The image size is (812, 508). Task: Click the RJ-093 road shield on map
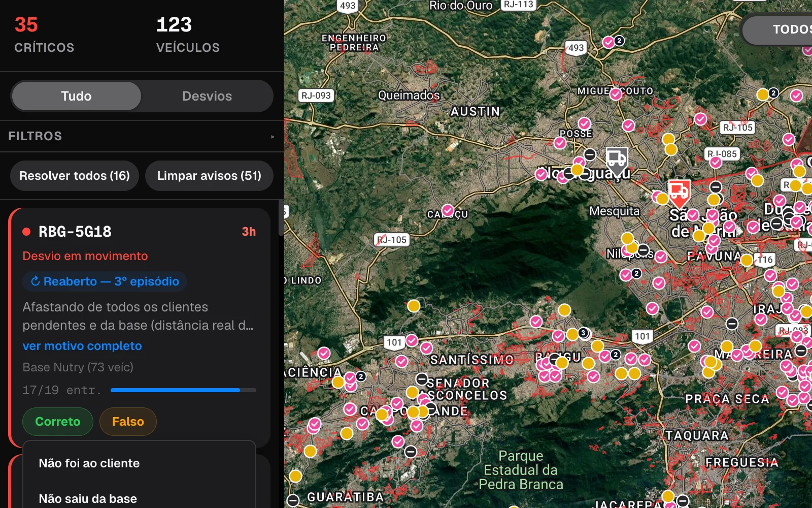click(x=316, y=96)
